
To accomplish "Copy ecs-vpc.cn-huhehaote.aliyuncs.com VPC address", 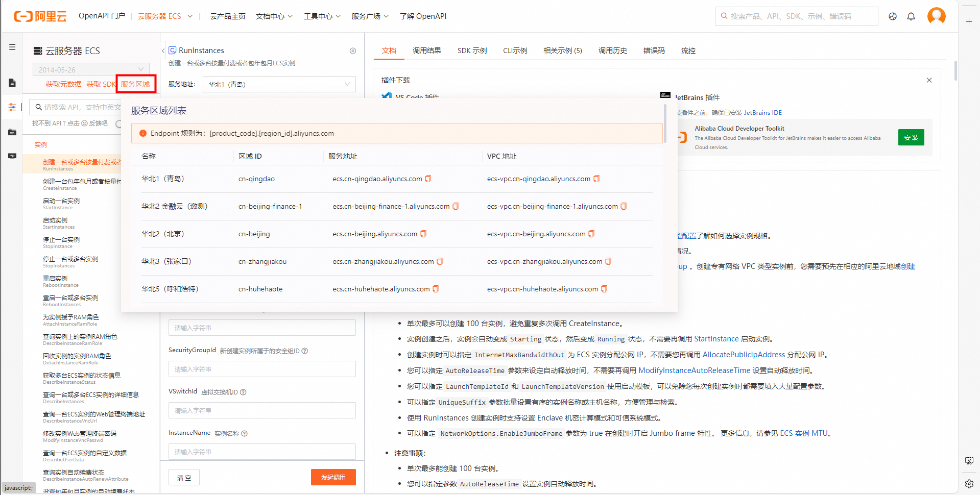I will coord(604,289).
